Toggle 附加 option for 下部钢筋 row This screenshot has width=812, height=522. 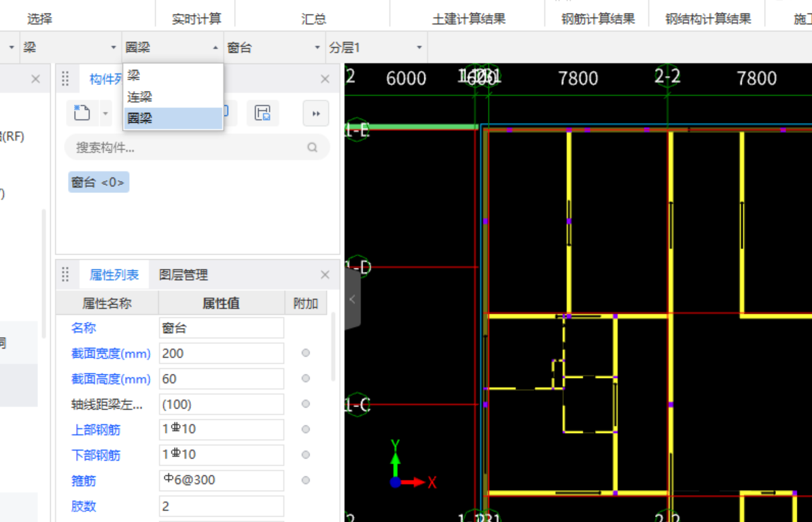[306, 455]
